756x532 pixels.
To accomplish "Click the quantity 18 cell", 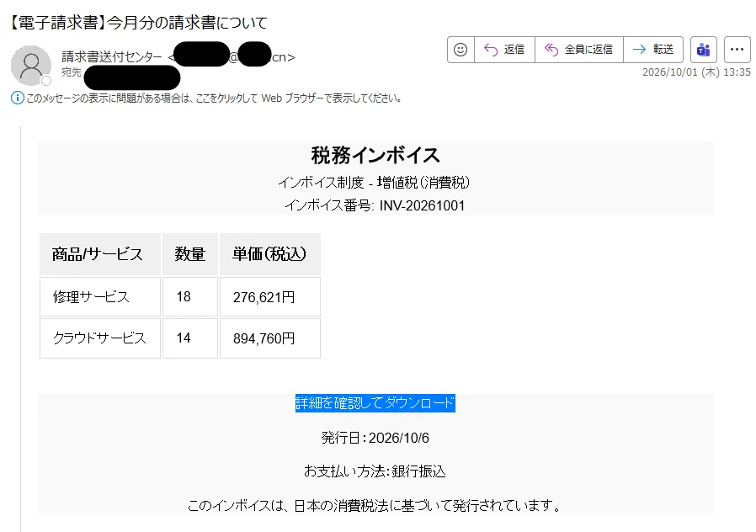I will click(190, 297).
